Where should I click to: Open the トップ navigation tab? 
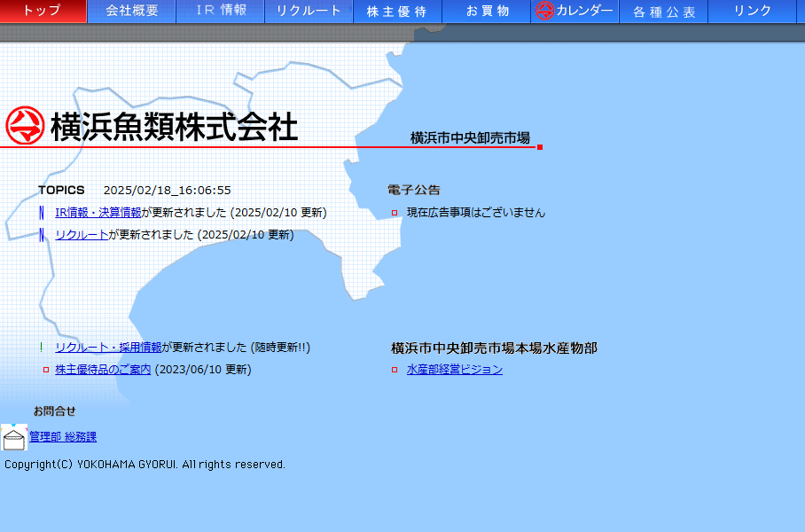[x=43, y=11]
